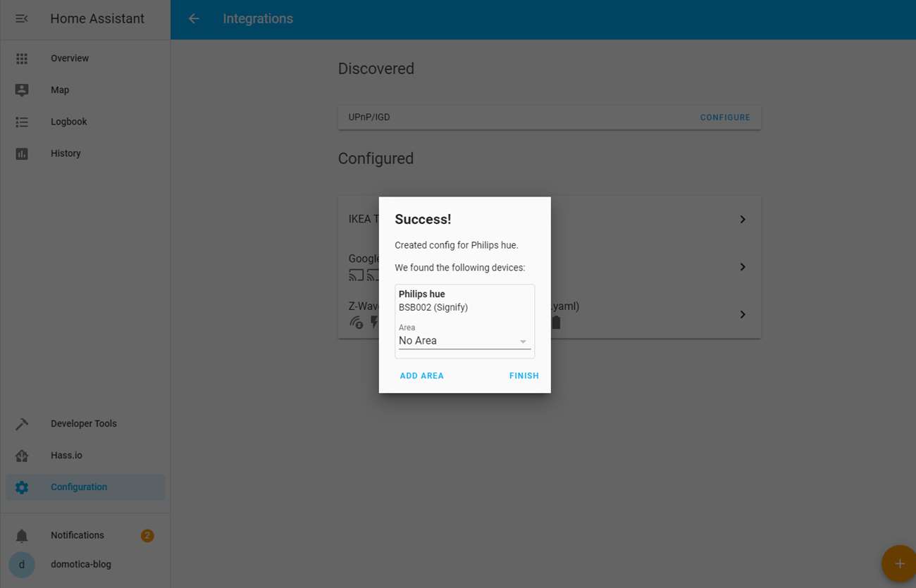Click the History chart icon
Viewport: 916px width, 588px height.
[22, 154]
